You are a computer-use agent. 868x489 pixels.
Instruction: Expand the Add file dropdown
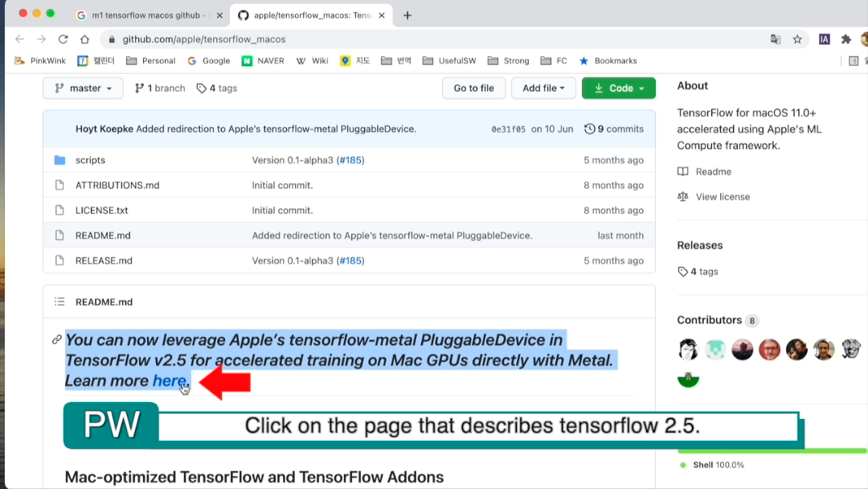pyautogui.click(x=543, y=88)
